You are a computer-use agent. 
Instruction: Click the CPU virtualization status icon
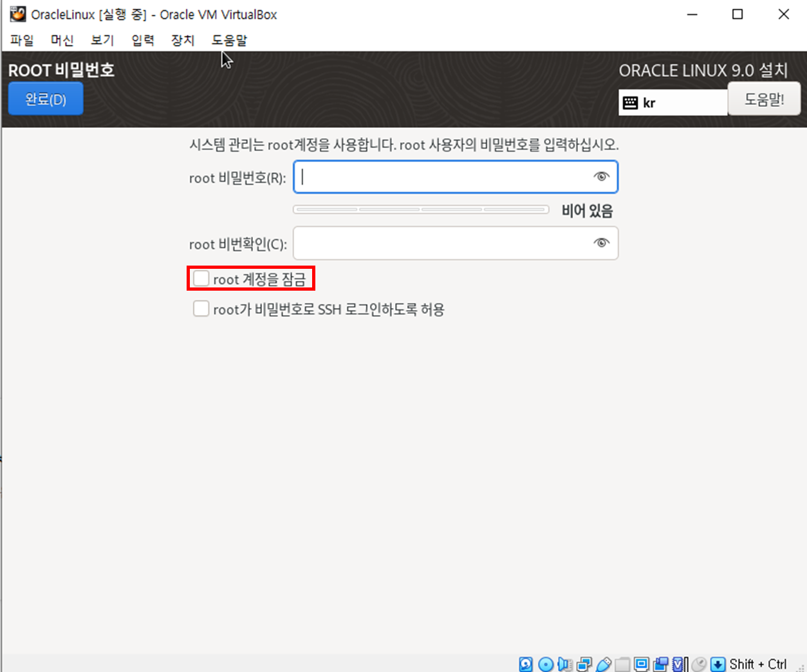coord(679,664)
